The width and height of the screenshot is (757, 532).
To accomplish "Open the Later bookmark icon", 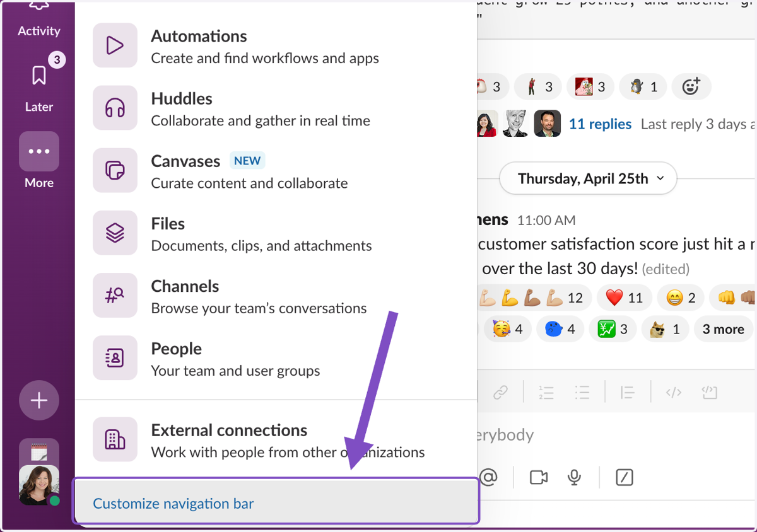I will [x=39, y=76].
